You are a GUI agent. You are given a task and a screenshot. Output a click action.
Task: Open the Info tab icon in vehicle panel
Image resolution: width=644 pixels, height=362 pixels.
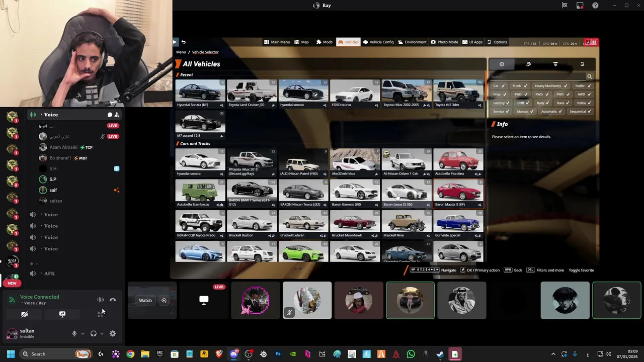(502, 64)
